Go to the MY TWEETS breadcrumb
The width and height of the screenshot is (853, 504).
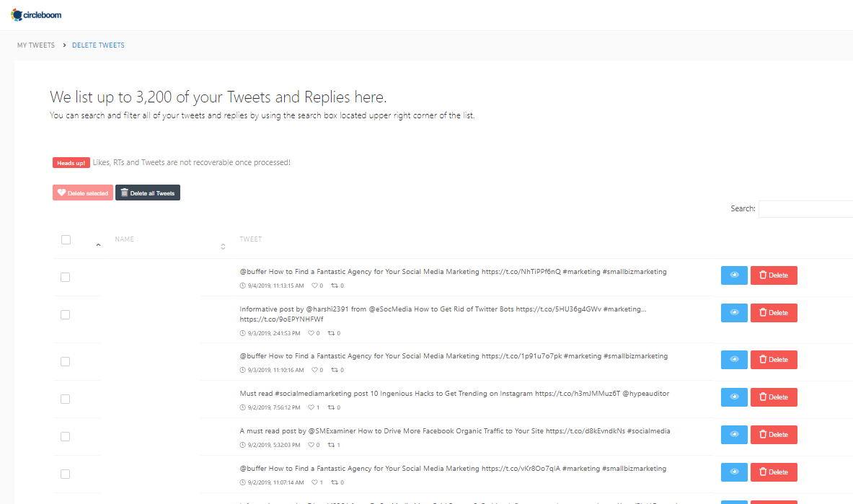coord(36,45)
